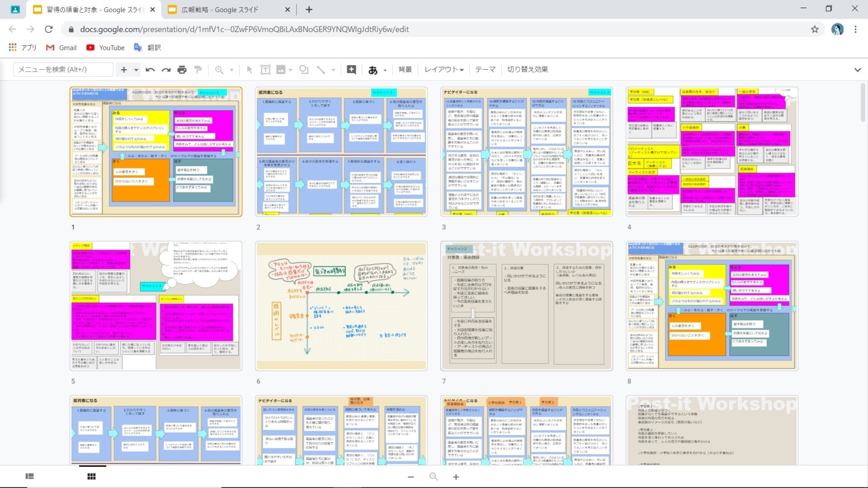
Task: Decrease thumbnail size with minus button
Action: 411,477
